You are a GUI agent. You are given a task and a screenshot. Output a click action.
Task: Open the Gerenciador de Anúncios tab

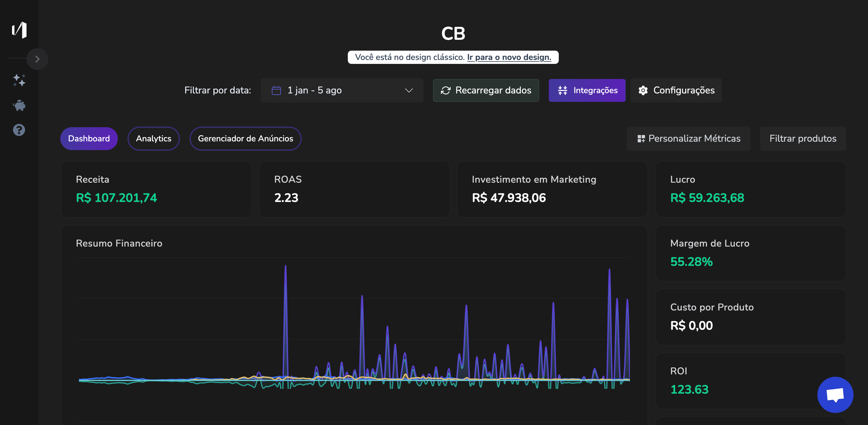click(245, 138)
